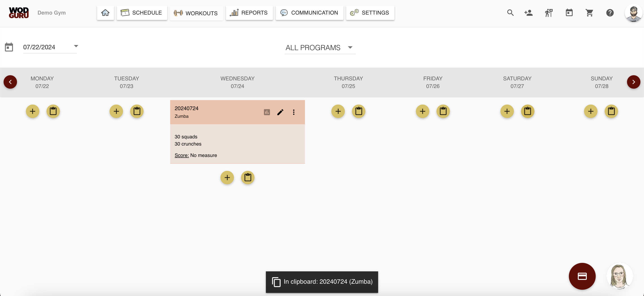Open the Reports menu
The width and height of the screenshot is (644, 296).
click(249, 13)
